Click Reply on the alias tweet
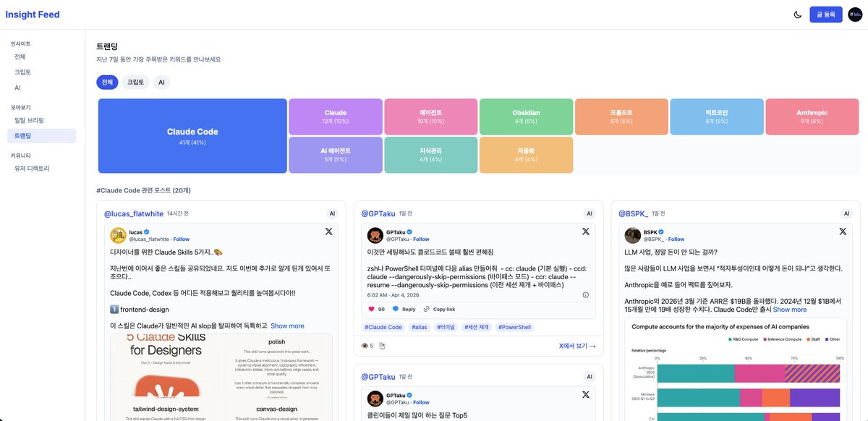 [x=404, y=309]
